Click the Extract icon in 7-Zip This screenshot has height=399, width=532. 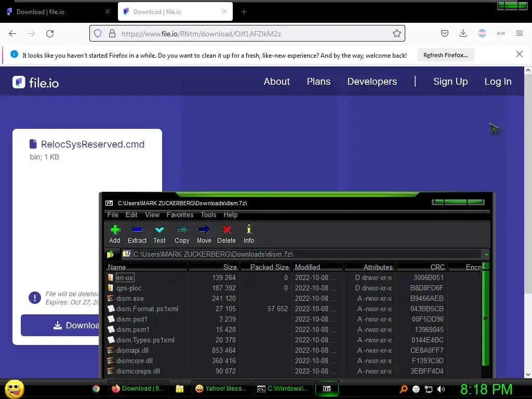click(137, 230)
